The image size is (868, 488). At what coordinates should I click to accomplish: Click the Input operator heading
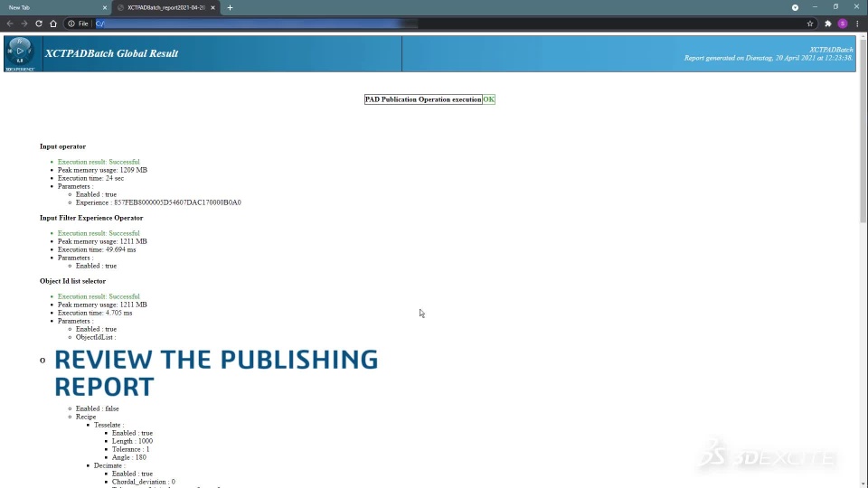click(x=62, y=146)
